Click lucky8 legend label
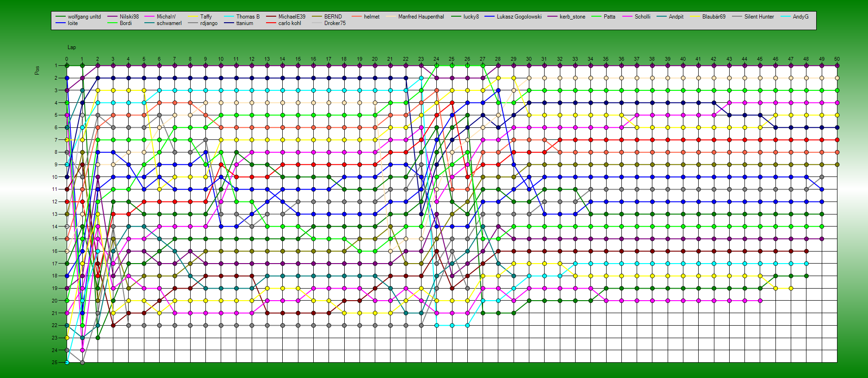The image size is (868, 378). coord(471,17)
